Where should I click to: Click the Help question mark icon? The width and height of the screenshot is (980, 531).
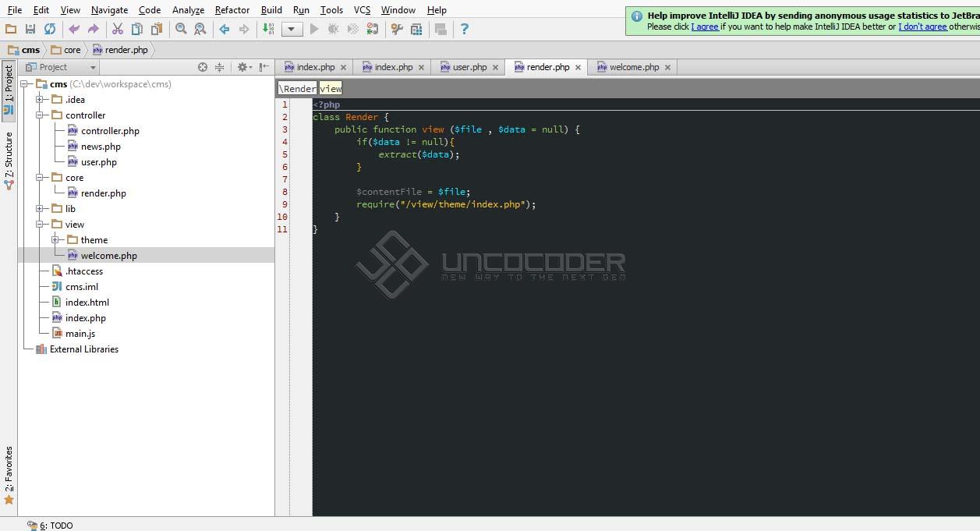coord(465,29)
